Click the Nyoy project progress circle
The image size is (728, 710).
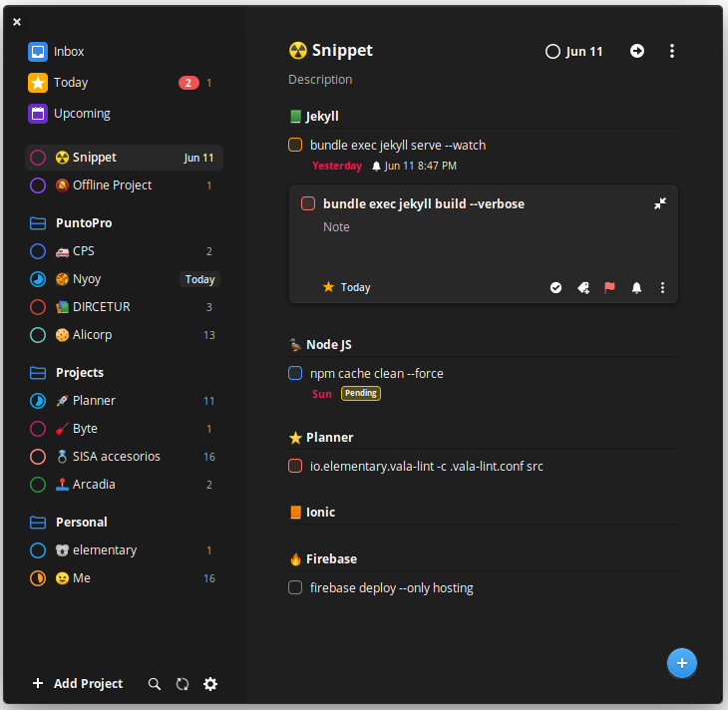pyautogui.click(x=38, y=279)
